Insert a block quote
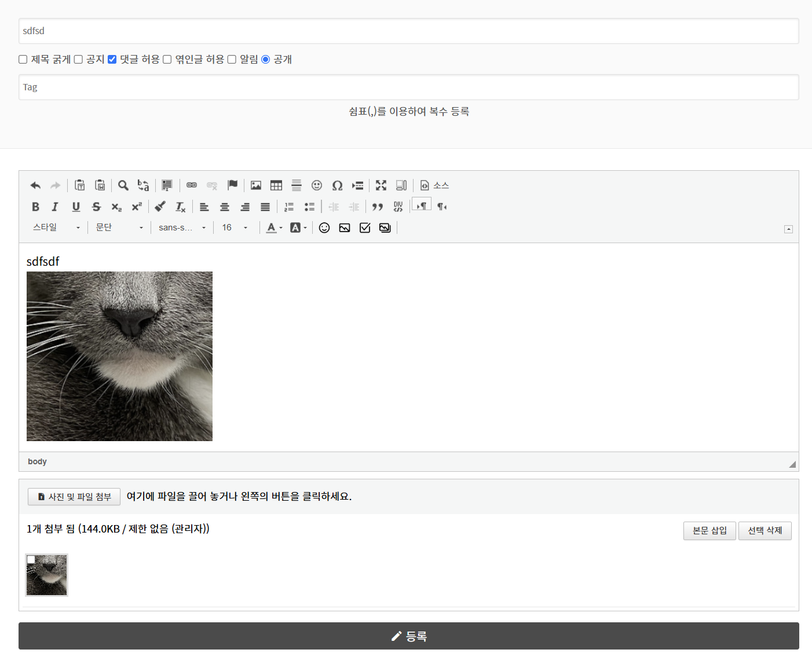This screenshot has width=812, height=664. (378, 207)
